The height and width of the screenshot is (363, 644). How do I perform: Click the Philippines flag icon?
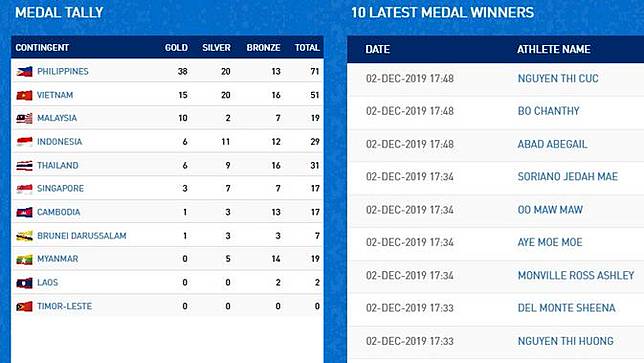(x=24, y=71)
